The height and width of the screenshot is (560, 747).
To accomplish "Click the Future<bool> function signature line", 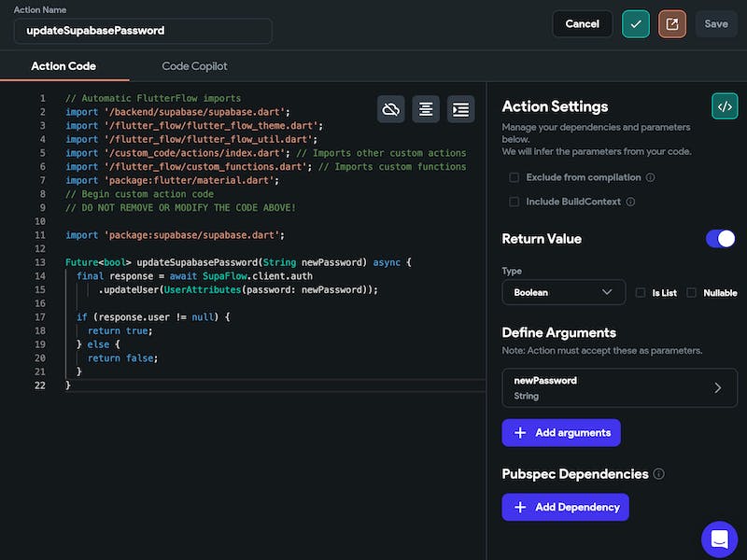I will pyautogui.click(x=238, y=262).
